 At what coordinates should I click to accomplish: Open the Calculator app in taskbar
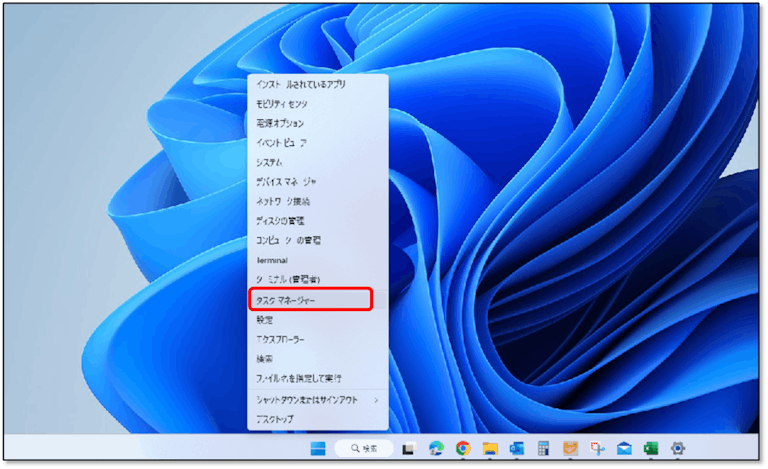543,448
